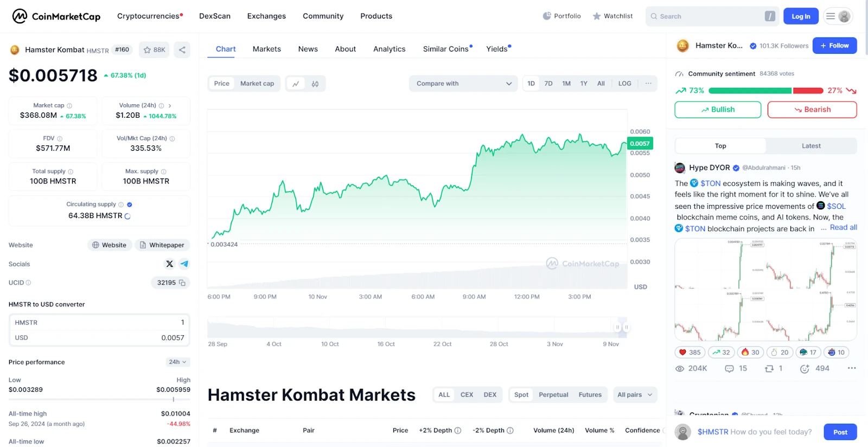Open the hamburger menu icon at top right
Screen dimensions: 868x447
[830, 16]
